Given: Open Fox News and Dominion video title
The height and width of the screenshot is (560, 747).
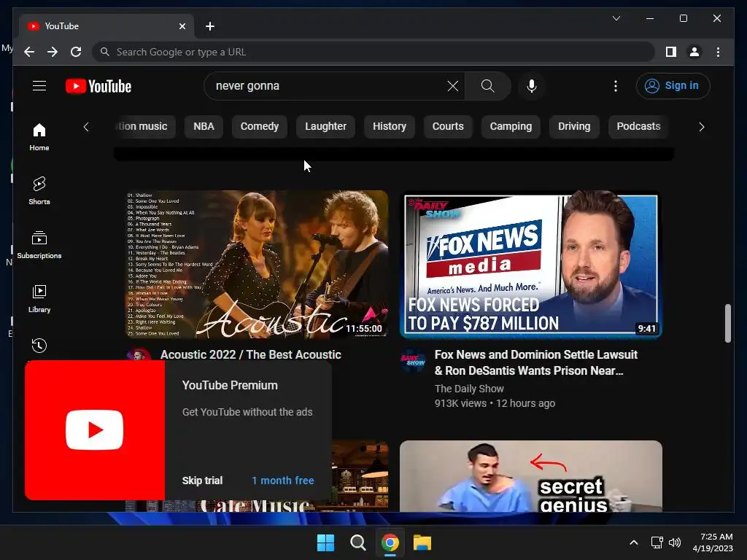Looking at the screenshot, I should [536, 363].
